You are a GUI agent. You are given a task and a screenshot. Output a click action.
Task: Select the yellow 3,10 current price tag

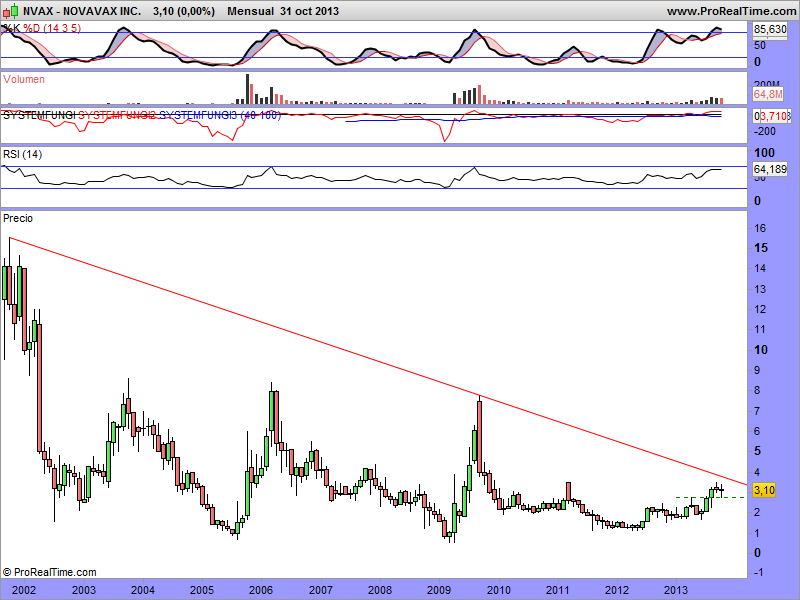pos(763,490)
